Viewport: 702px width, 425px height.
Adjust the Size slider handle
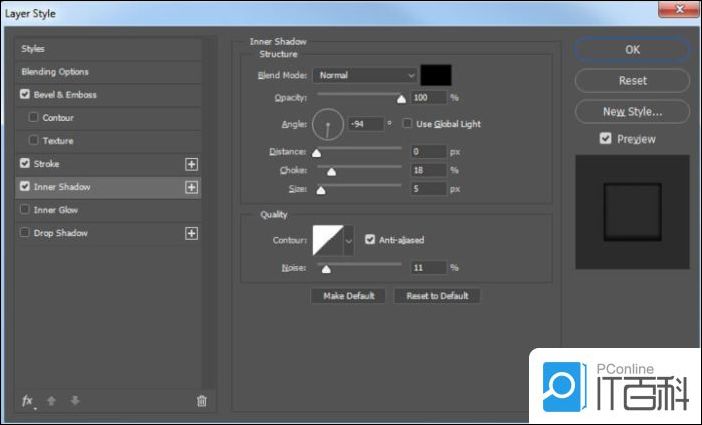pyautogui.click(x=321, y=190)
